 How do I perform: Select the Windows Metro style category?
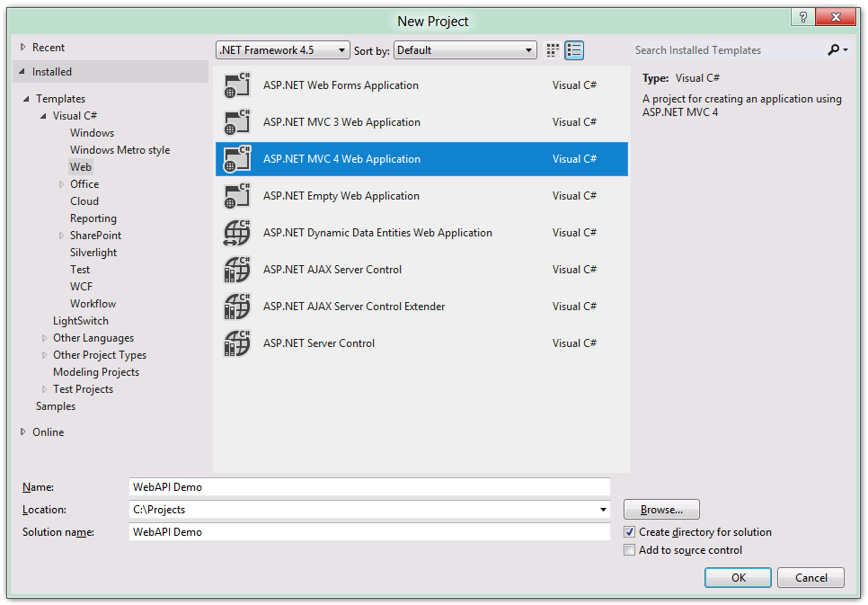[x=120, y=150]
